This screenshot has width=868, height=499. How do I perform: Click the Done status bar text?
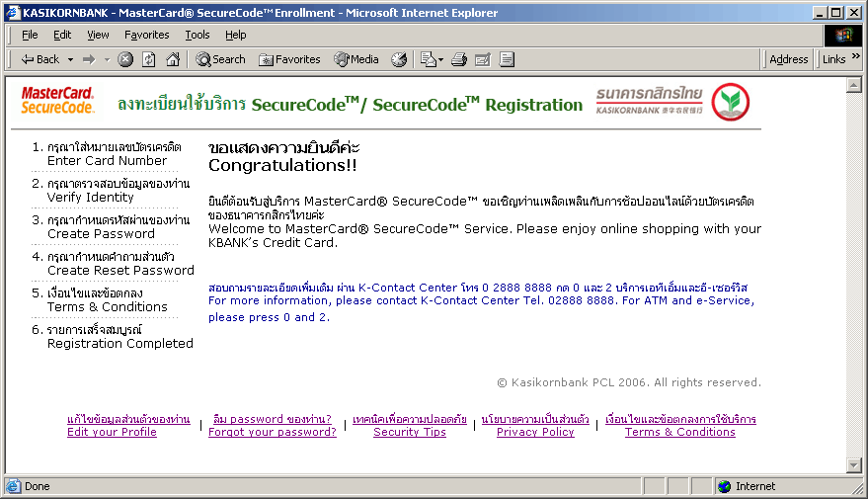pyautogui.click(x=38, y=486)
